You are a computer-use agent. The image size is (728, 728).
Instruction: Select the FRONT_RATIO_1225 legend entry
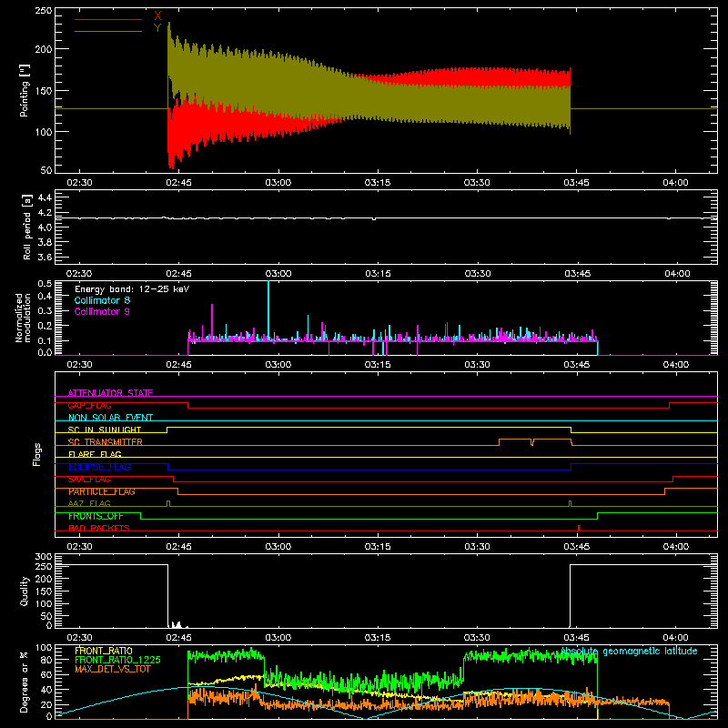pyautogui.click(x=118, y=660)
